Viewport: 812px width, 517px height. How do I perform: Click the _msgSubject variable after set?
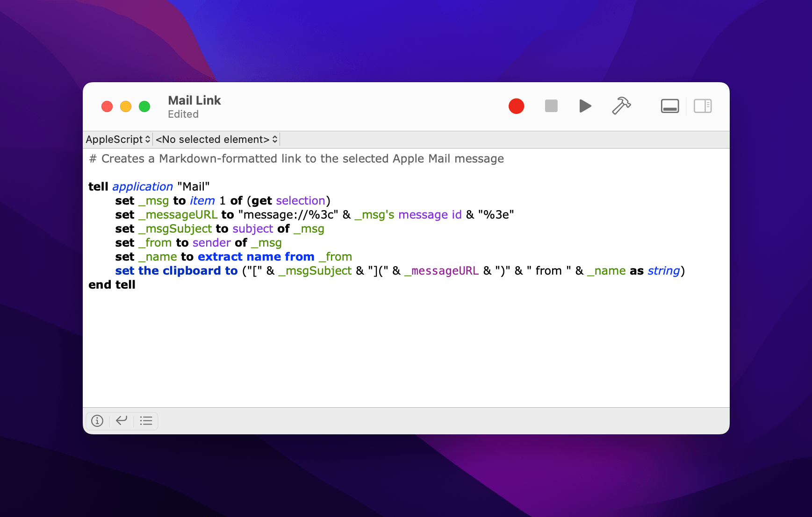[x=175, y=229]
